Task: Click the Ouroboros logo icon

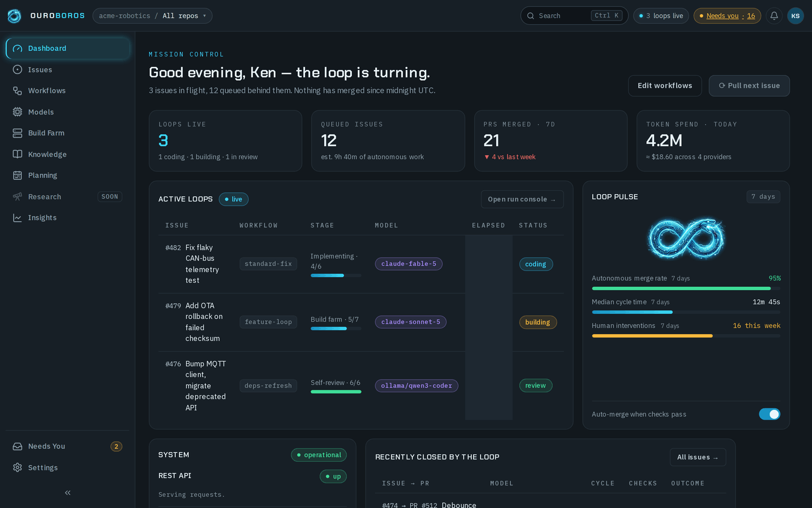Action: pos(14,16)
